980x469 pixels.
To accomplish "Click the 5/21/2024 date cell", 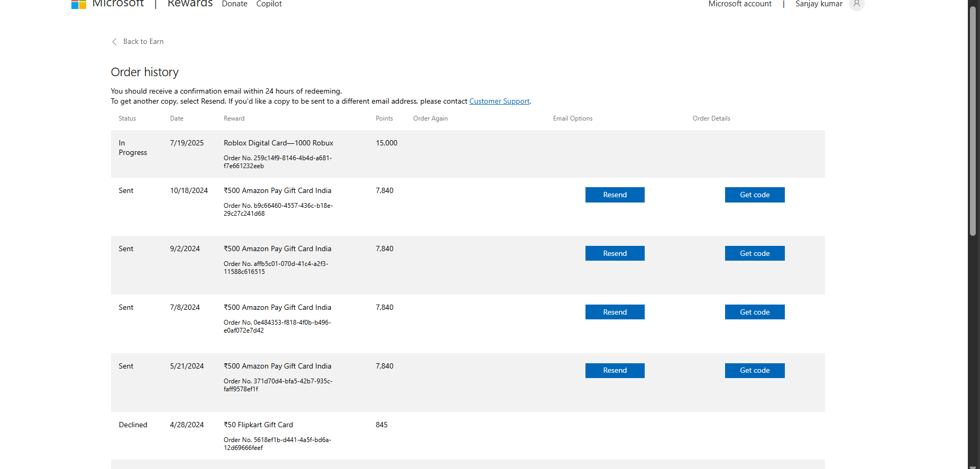I will coord(187,366).
